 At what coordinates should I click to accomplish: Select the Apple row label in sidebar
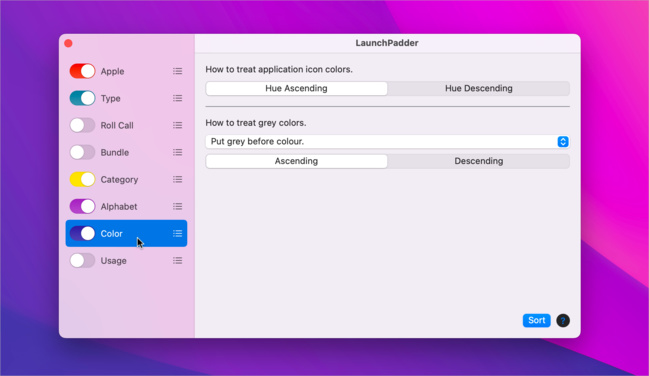point(112,71)
